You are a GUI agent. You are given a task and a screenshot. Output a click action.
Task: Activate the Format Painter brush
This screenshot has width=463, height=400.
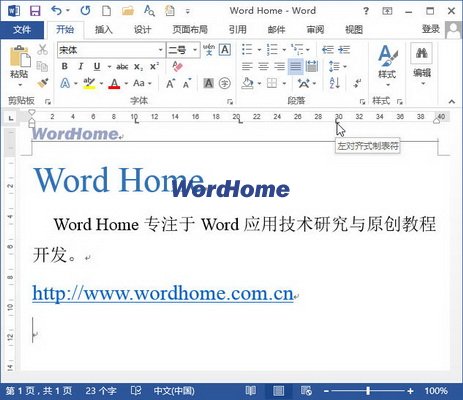coord(42,82)
